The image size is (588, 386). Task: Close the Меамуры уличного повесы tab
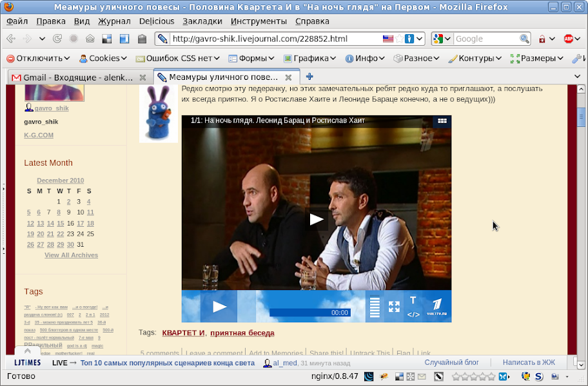[288, 77]
